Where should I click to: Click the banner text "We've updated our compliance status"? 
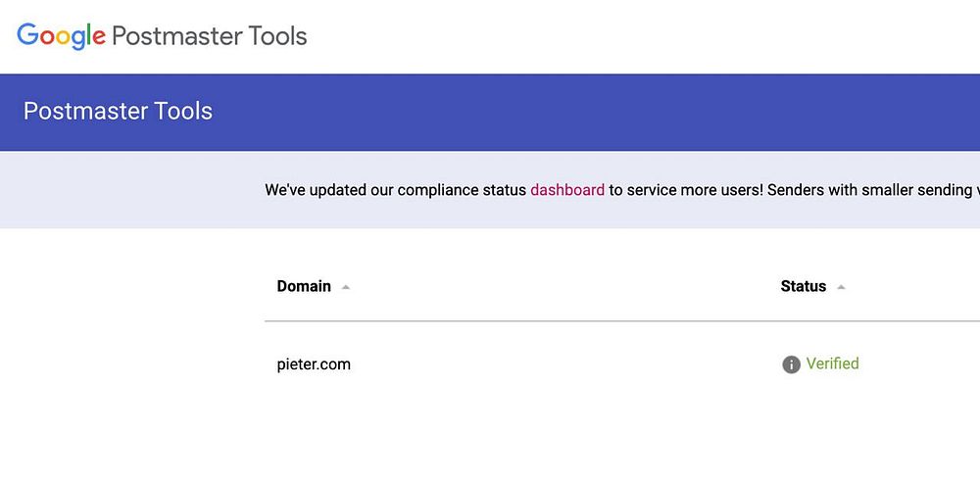(x=395, y=190)
